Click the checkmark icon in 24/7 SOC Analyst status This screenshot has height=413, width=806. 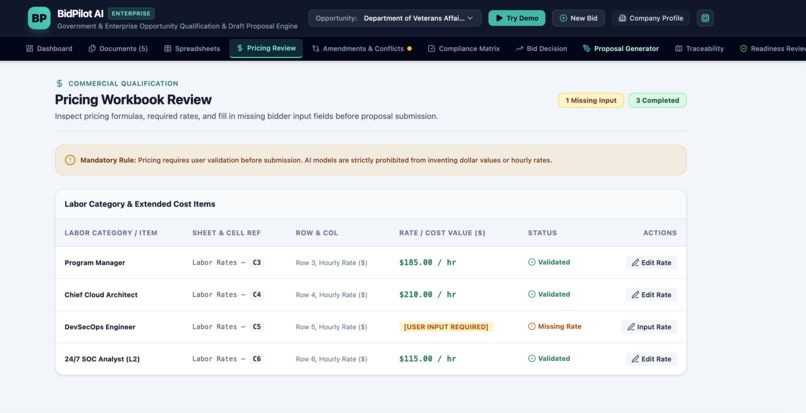pos(532,358)
